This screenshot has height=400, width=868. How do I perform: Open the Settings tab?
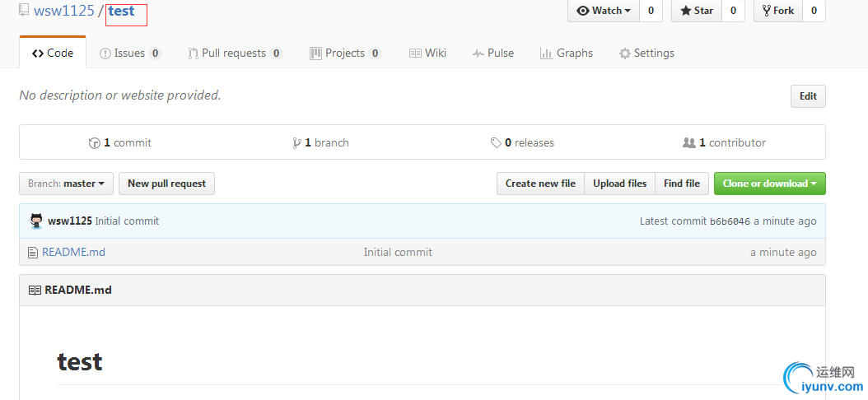tap(646, 53)
